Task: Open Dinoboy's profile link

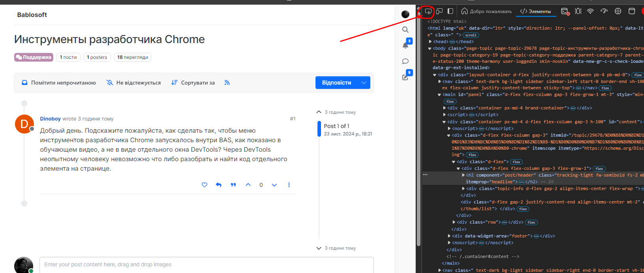Action: coord(50,119)
